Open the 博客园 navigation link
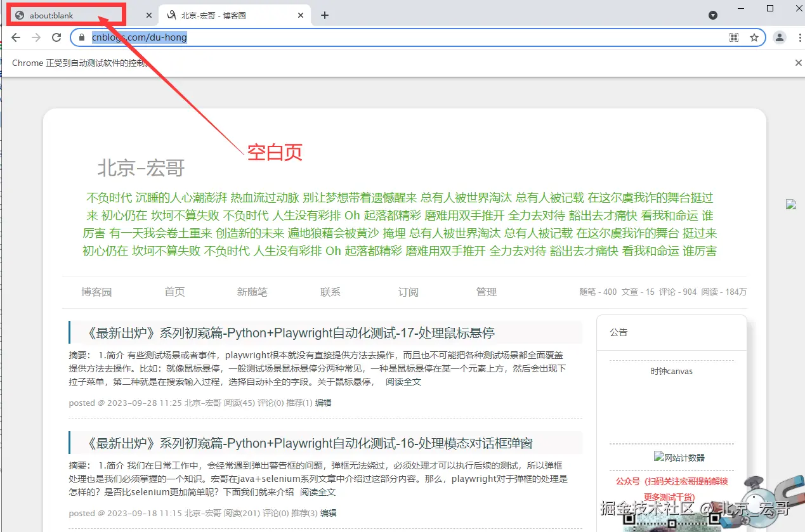 (96, 292)
